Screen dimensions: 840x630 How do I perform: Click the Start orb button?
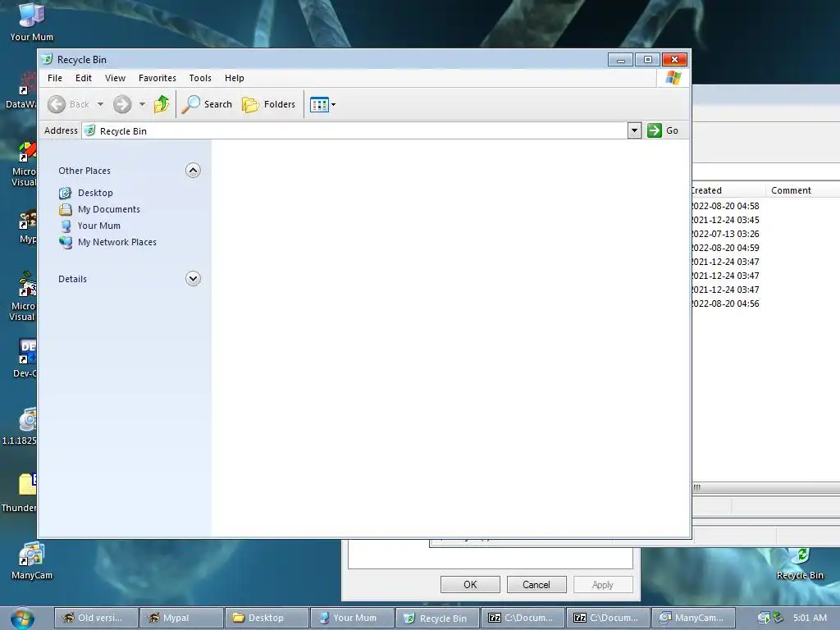pos(22,619)
